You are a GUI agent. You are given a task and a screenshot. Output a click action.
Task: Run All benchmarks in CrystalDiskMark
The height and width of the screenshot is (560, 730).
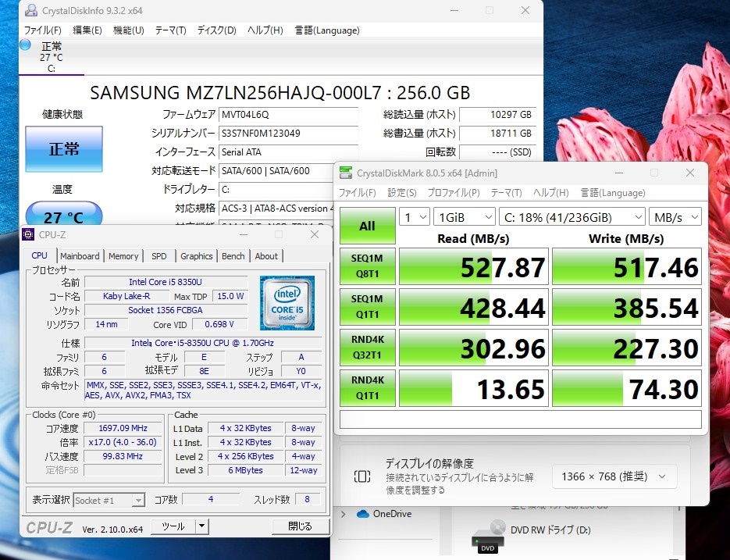coord(367,226)
